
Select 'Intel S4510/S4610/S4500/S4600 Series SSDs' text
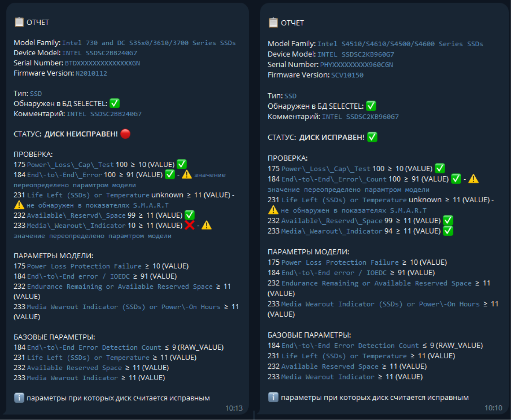[400, 44]
